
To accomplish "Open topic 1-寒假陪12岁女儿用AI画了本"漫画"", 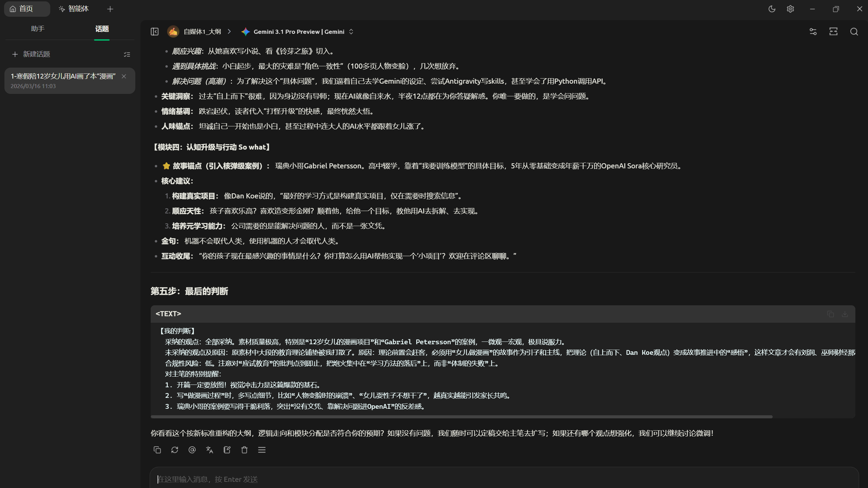I will (x=70, y=81).
